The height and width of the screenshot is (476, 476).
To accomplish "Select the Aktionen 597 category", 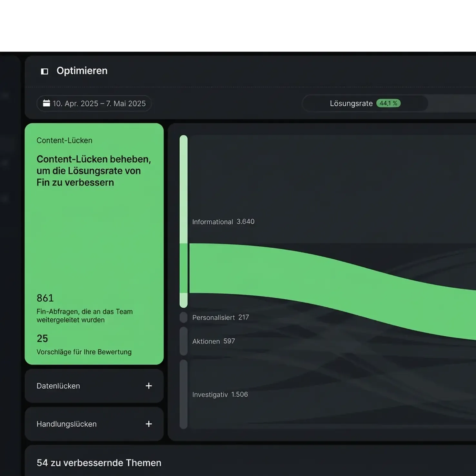I will click(213, 341).
